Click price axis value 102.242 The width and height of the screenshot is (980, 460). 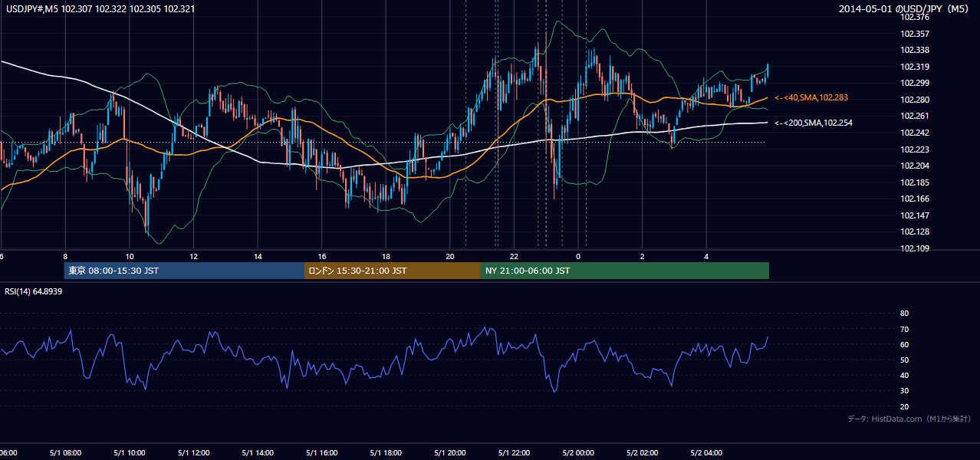pos(915,133)
